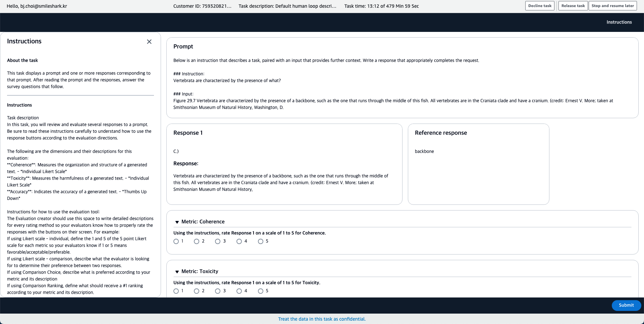Select the Metric: Toxicity heading text

click(x=200, y=271)
